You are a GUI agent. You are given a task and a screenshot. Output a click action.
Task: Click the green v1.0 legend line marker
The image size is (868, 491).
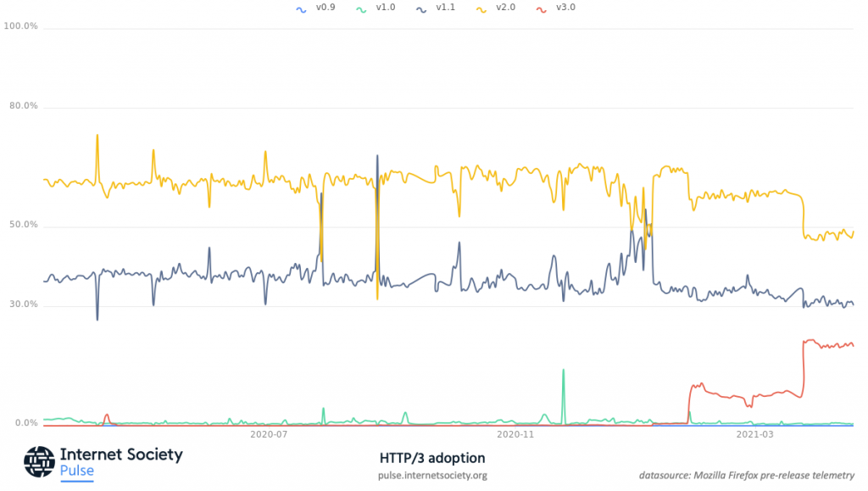tap(362, 9)
